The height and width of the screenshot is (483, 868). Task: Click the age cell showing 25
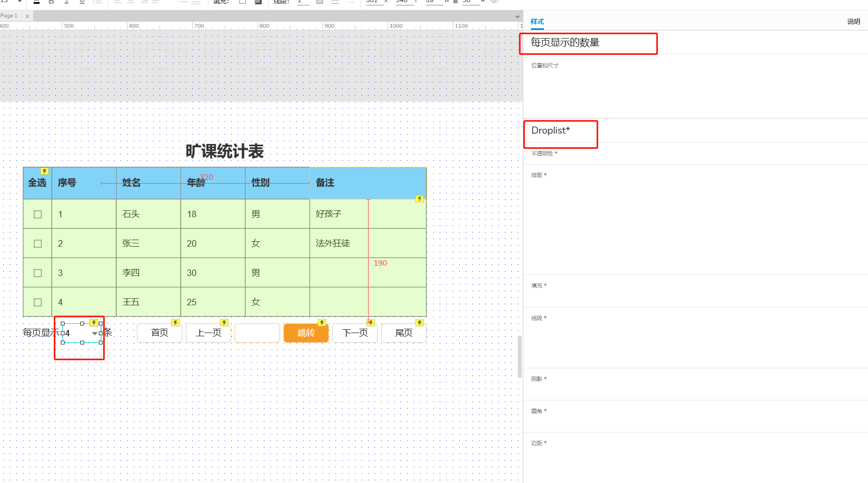(213, 302)
